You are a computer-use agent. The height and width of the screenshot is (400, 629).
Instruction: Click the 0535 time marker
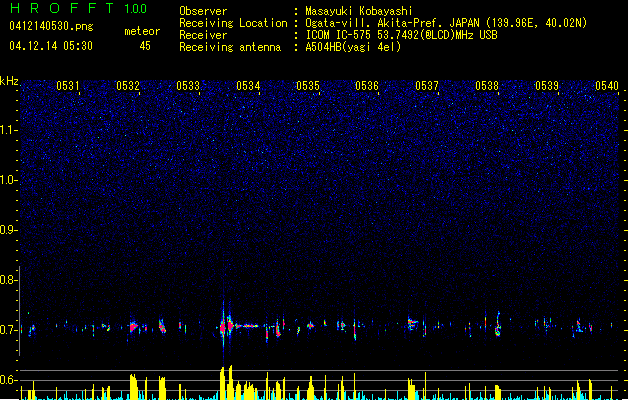308,85
